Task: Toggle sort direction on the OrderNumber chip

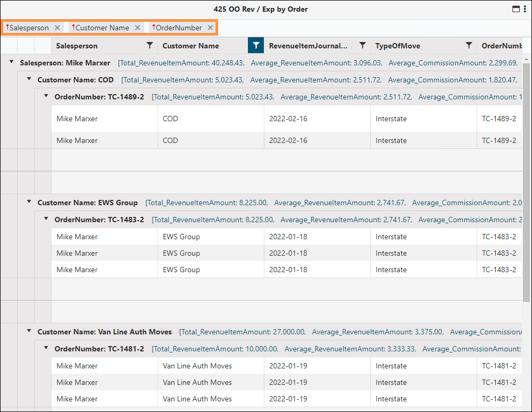Action: click(154, 27)
